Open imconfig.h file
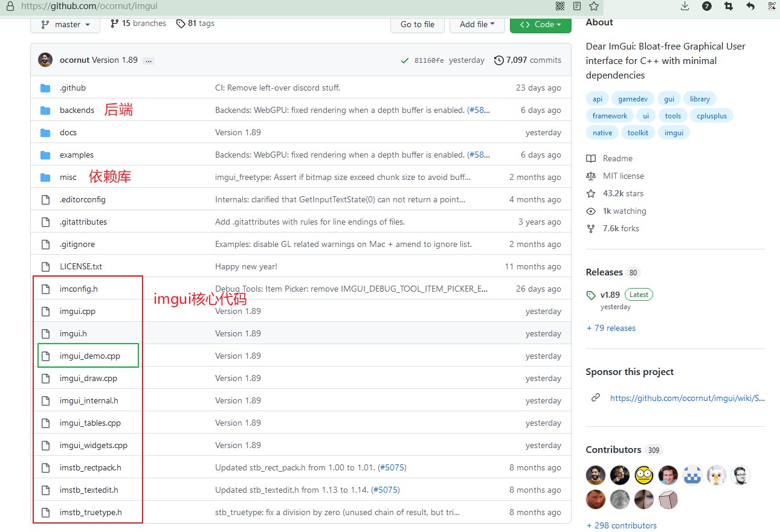This screenshot has height=532, width=780. coord(79,289)
